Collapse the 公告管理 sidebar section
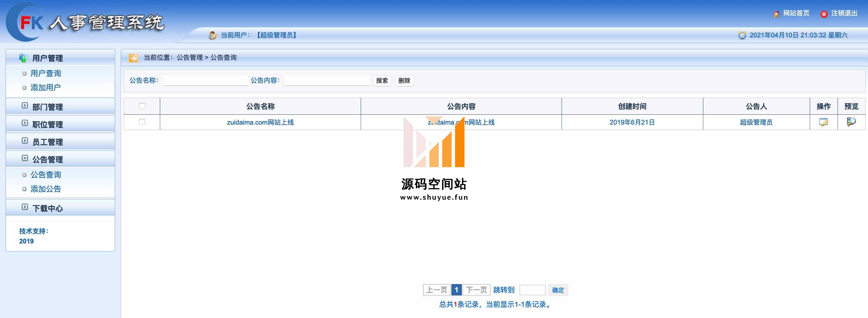Screen dimensions: 868x318 [x=47, y=159]
